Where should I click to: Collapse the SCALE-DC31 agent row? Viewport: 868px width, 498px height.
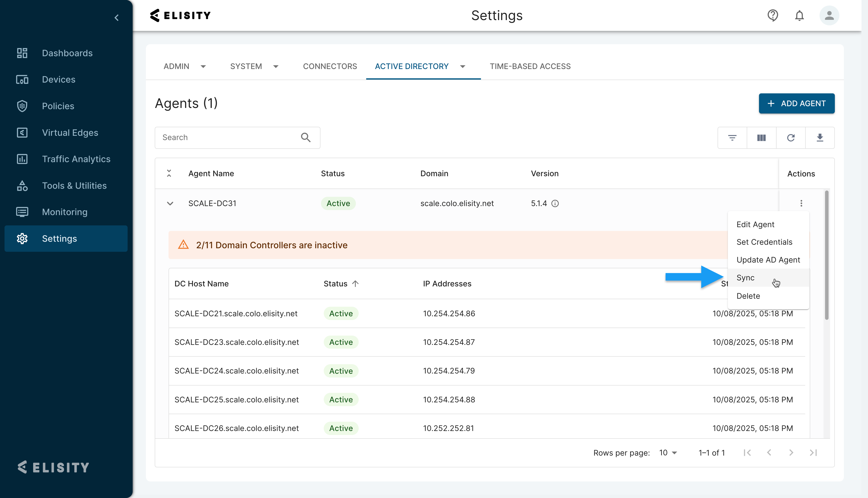[x=170, y=204]
